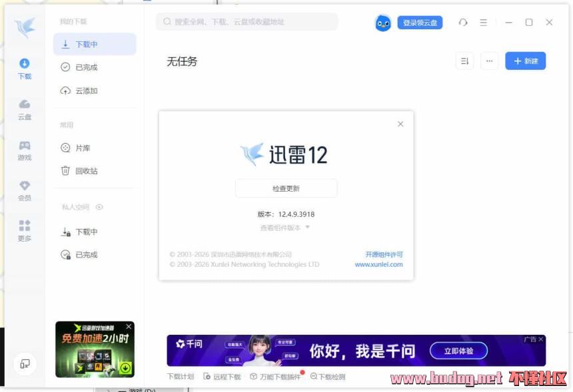Click the 检查更新 button
Screen dimensions: 573x392
click(x=286, y=188)
